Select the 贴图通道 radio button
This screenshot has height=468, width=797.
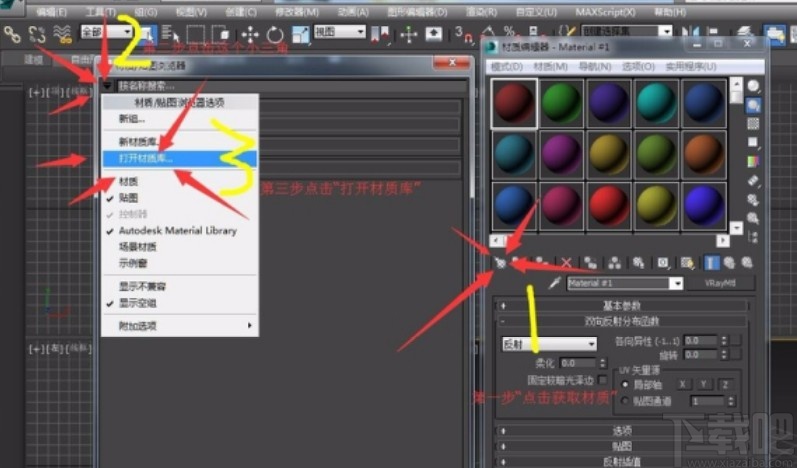click(625, 401)
